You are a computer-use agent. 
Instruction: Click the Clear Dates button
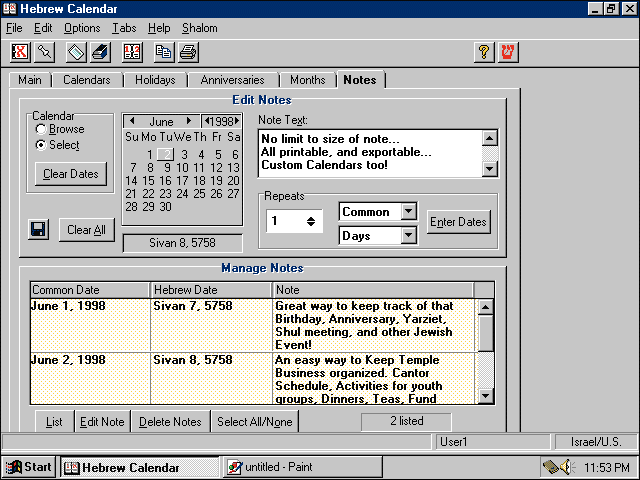[x=71, y=174]
